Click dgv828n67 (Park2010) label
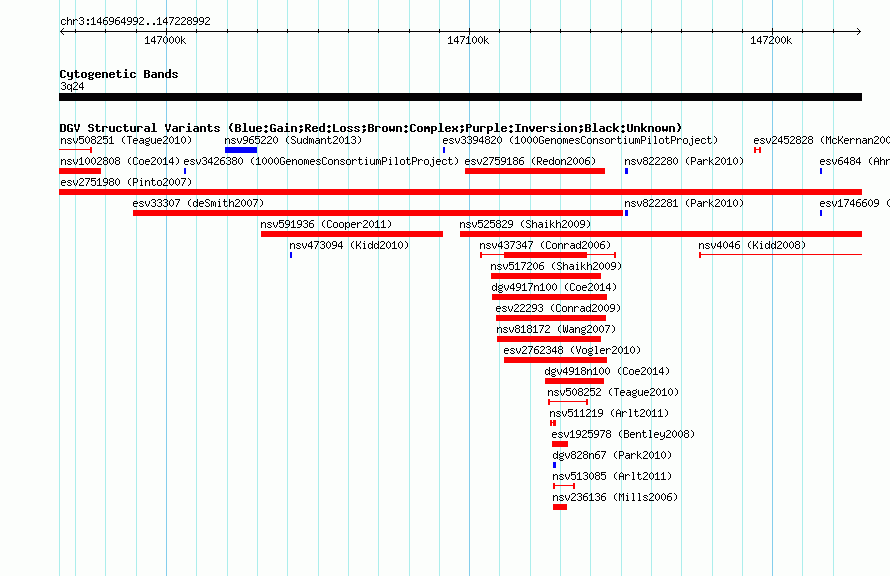The image size is (890, 576). [x=612, y=455]
